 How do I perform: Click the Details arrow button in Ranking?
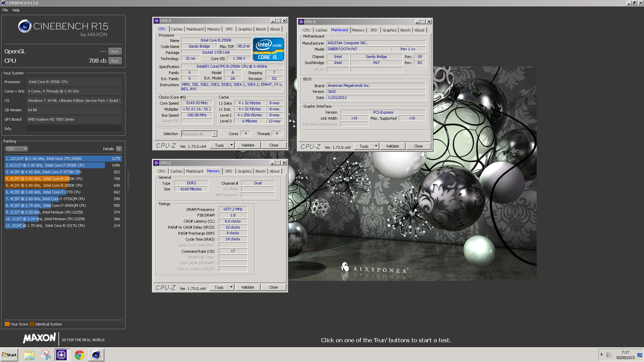[x=119, y=149]
